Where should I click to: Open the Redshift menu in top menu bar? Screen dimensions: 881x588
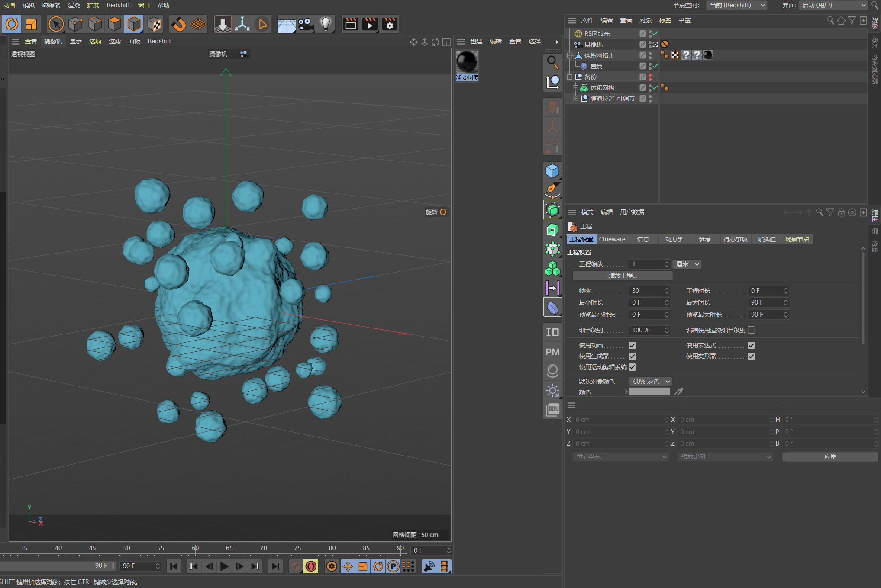(118, 5)
